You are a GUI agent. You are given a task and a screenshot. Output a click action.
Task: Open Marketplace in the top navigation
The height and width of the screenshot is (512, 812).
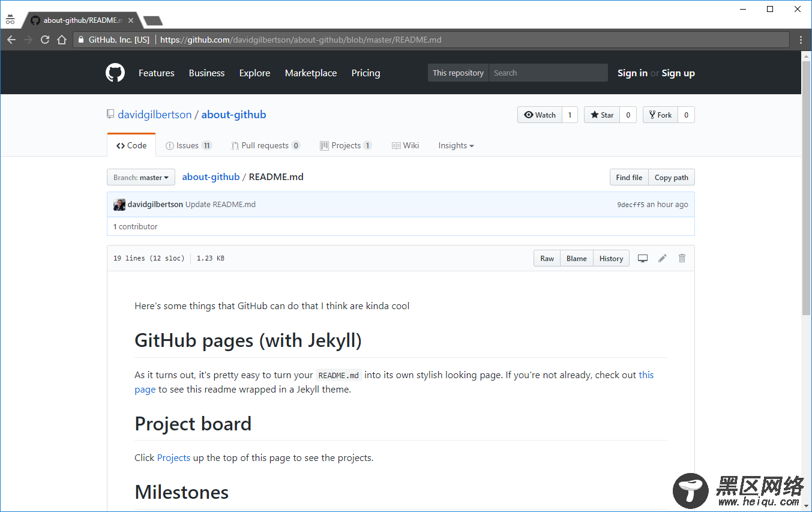311,73
